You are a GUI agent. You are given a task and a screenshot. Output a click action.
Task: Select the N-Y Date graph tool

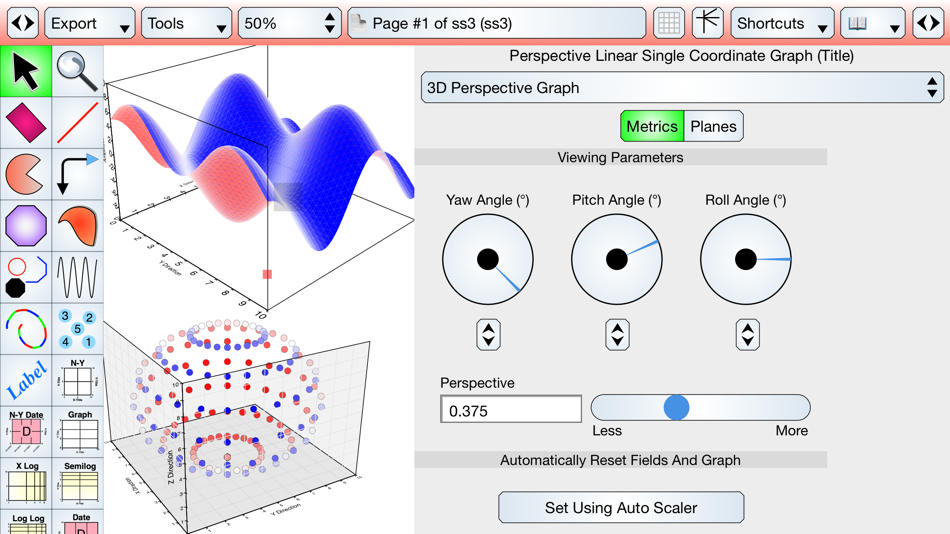click(26, 432)
